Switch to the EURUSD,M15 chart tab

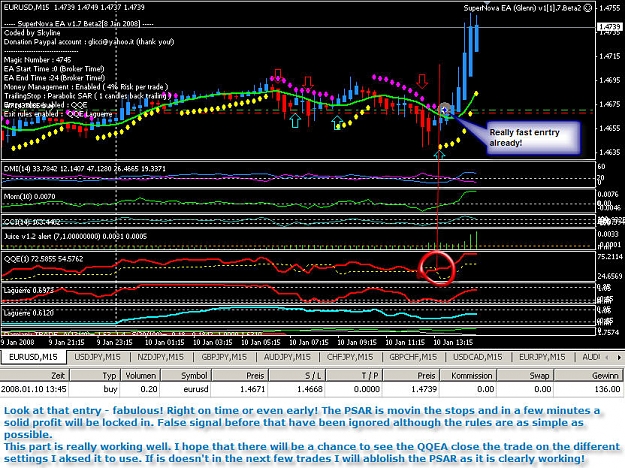pos(33,357)
